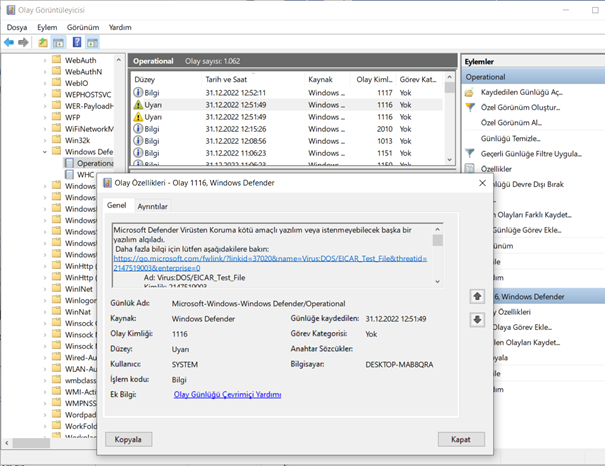Select event 2010 row at 12:15:26
This screenshot has width=605, height=466.
click(287, 129)
